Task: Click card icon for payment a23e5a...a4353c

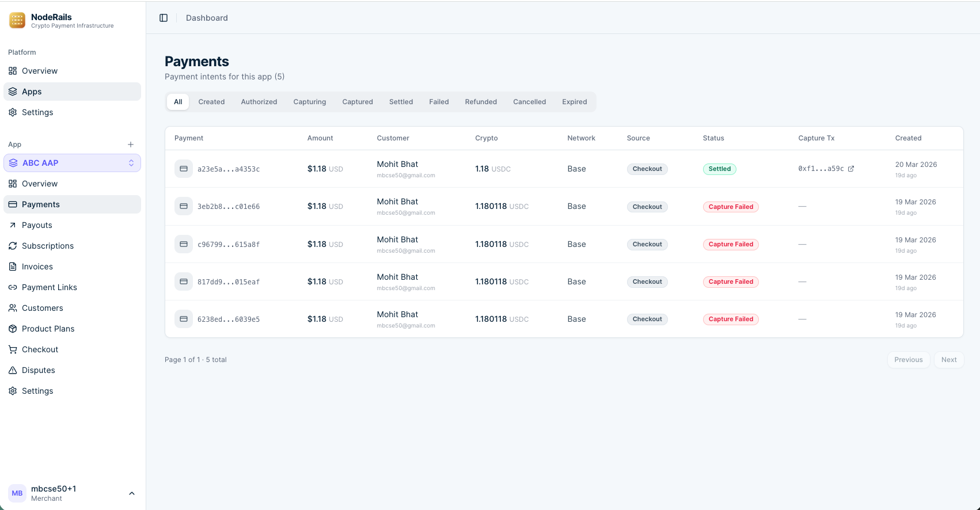Action: point(184,169)
